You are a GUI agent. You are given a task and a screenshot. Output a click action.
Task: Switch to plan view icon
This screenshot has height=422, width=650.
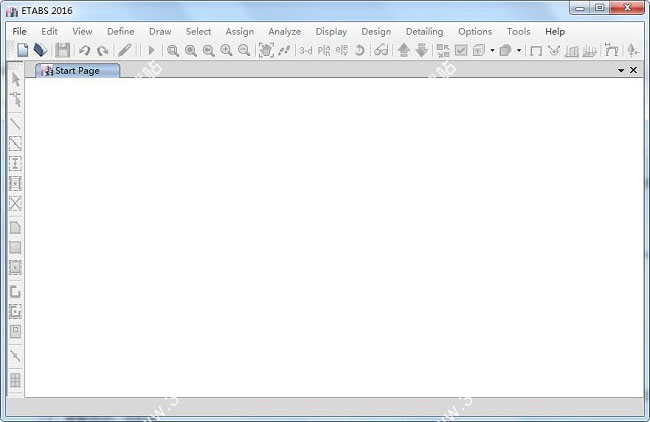[x=324, y=50]
